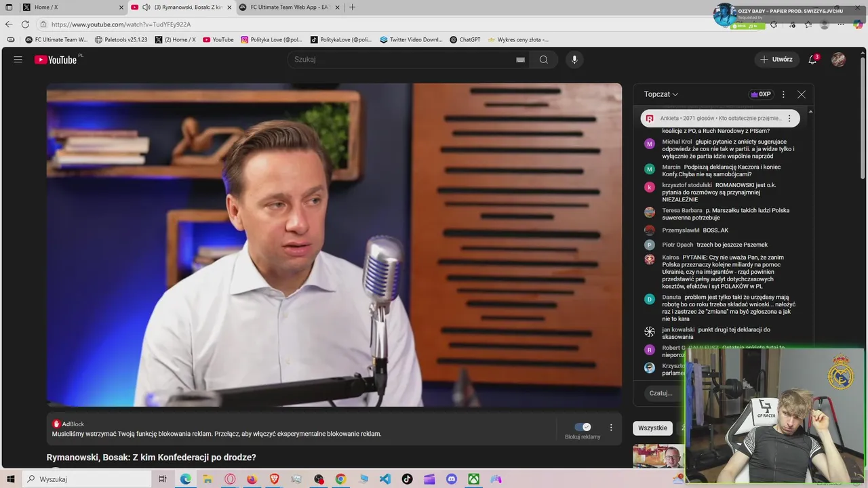
Task: Expand the Topczat chat mode dropdown
Action: 661,95
